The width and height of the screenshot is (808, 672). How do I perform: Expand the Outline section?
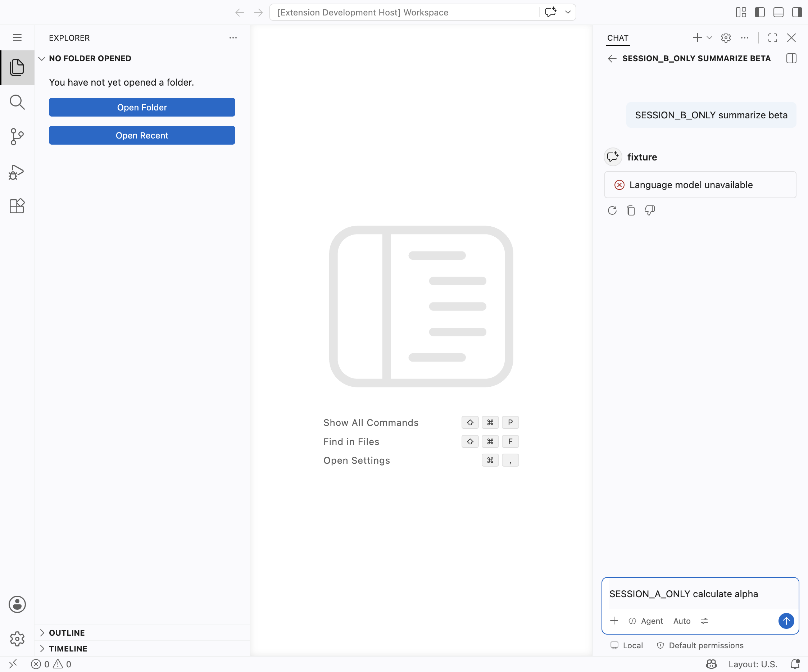pos(142,633)
